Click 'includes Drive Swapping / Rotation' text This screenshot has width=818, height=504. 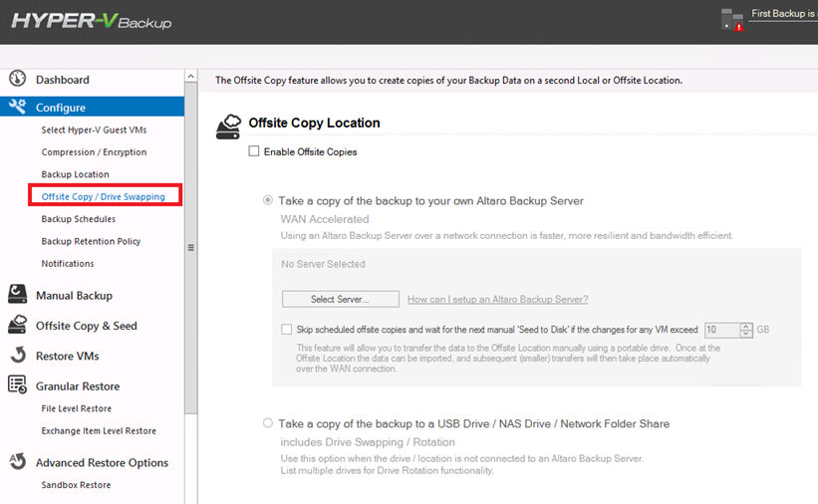click(368, 442)
